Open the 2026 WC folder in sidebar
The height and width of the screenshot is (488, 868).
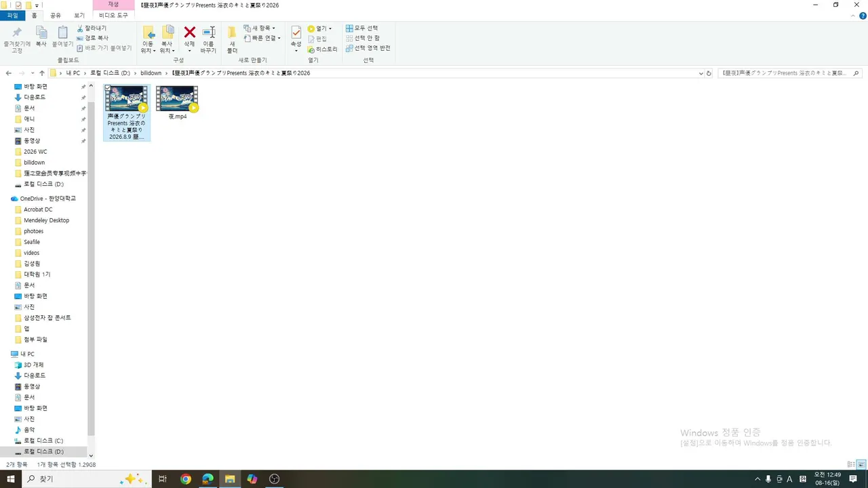pyautogui.click(x=35, y=152)
